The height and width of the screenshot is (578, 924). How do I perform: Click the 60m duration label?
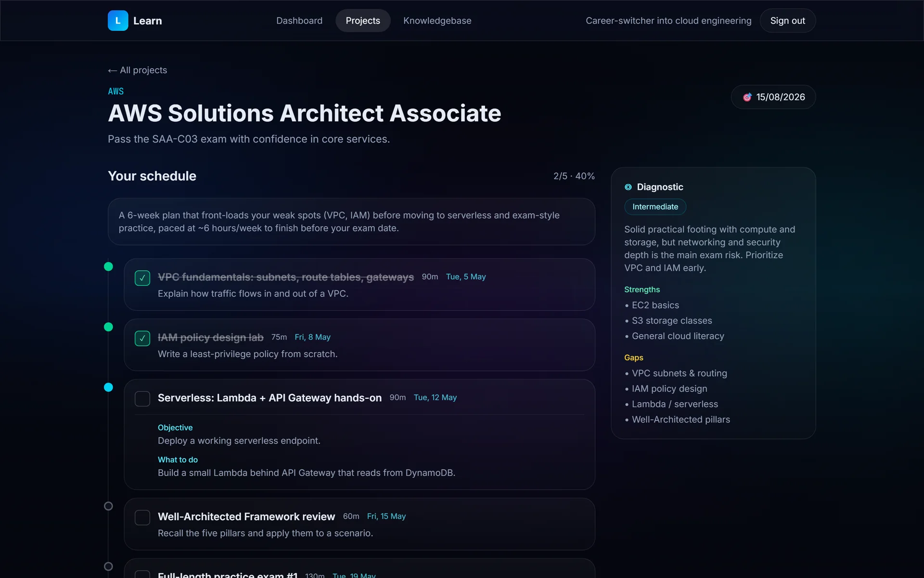pos(351,516)
